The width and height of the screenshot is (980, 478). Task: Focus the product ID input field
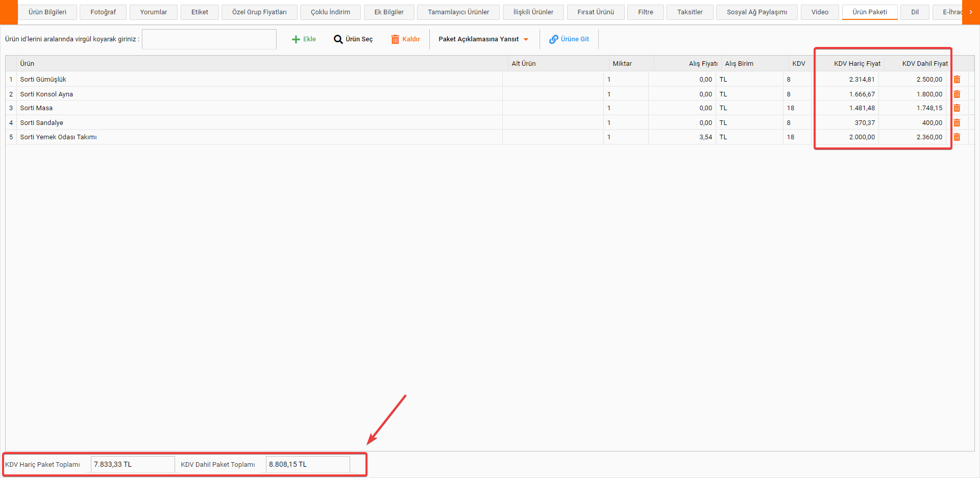[209, 39]
